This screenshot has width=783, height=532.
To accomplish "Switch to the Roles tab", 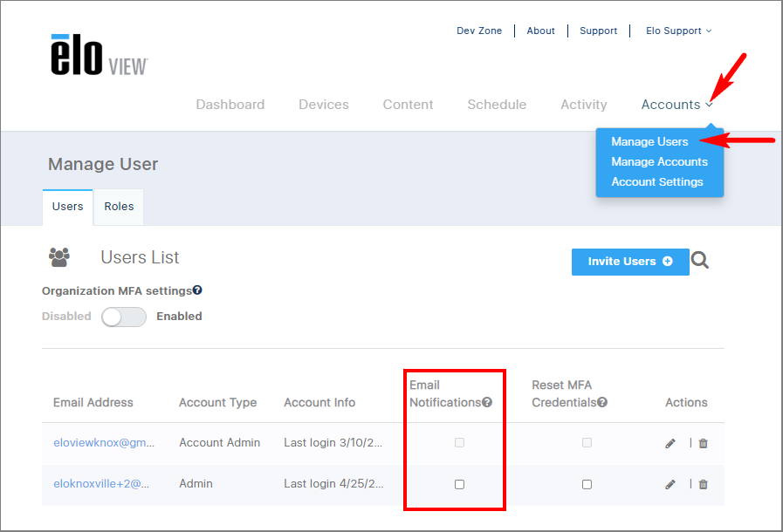I will [119, 207].
